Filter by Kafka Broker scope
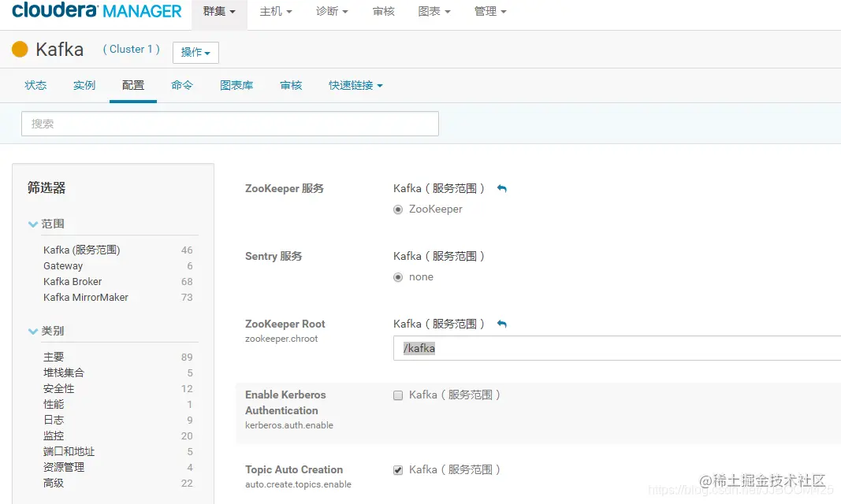This screenshot has width=841, height=504. coord(73,282)
